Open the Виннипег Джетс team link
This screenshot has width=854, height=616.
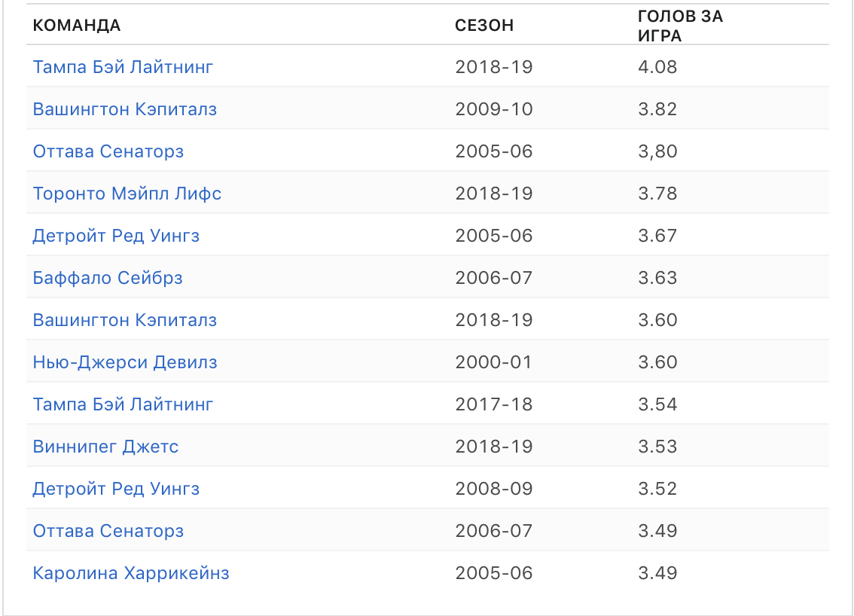[x=105, y=447]
